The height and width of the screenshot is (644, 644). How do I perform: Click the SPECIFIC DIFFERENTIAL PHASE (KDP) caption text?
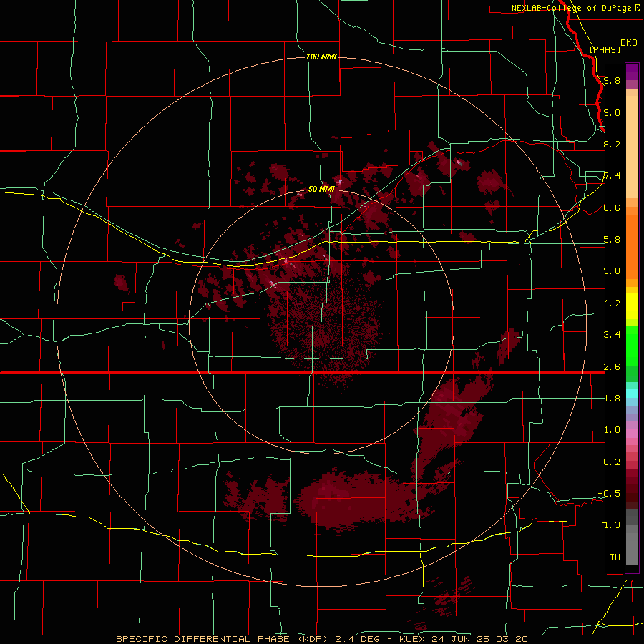223,639
